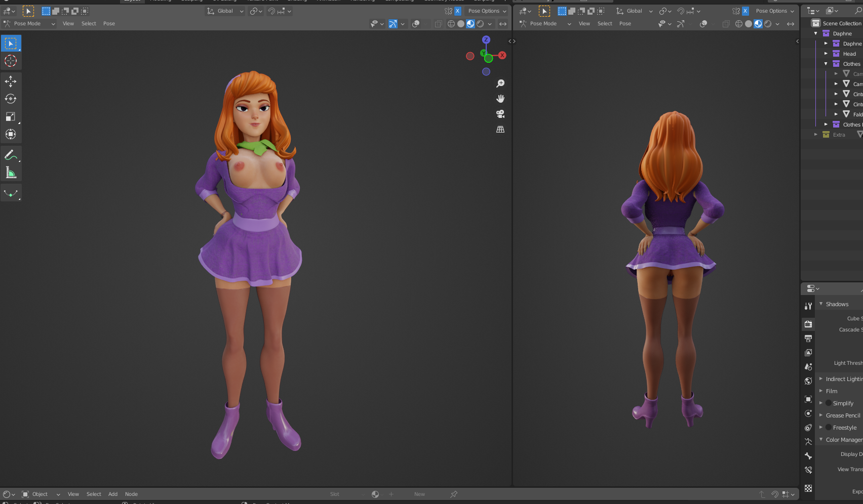Open Pose menu in right viewport
The width and height of the screenshot is (863, 504).
pyautogui.click(x=625, y=24)
